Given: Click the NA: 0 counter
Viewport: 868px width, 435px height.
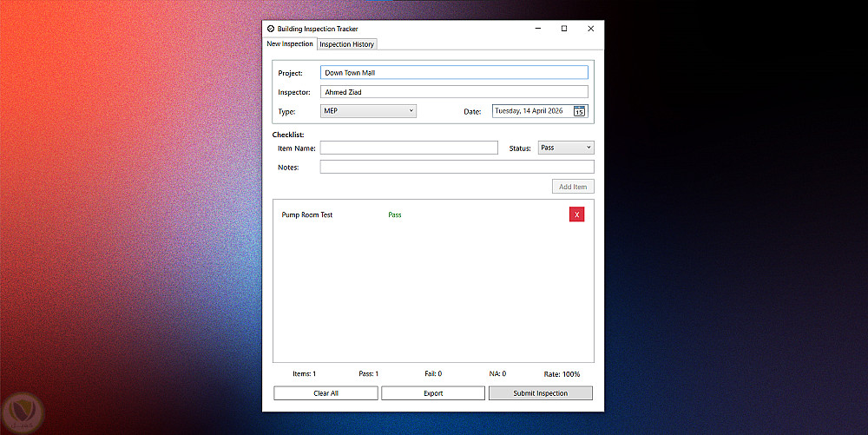Looking at the screenshot, I should [497, 373].
